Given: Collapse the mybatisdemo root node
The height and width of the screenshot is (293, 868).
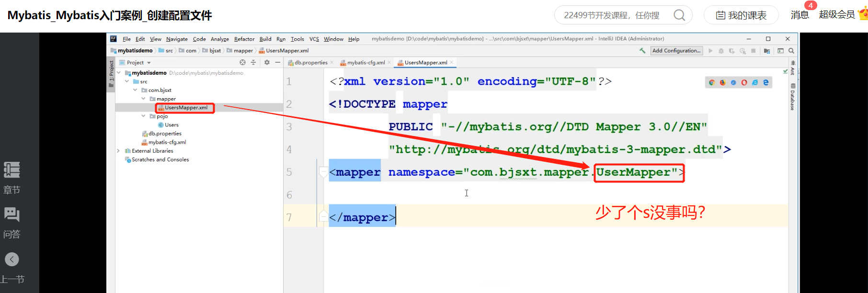Looking at the screenshot, I should [119, 73].
